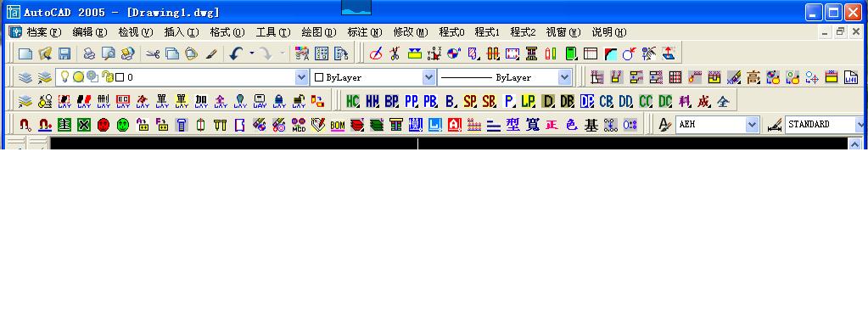Click the MCD icon
Image resolution: width=868 pixels, height=326 pixels.
pyautogui.click(x=299, y=125)
